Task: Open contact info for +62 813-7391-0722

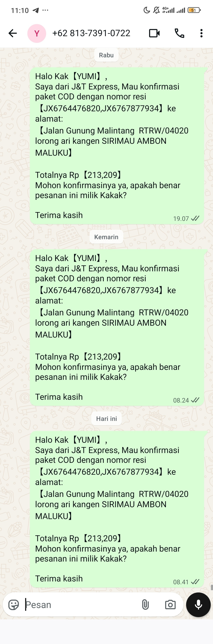Action: 91,33
